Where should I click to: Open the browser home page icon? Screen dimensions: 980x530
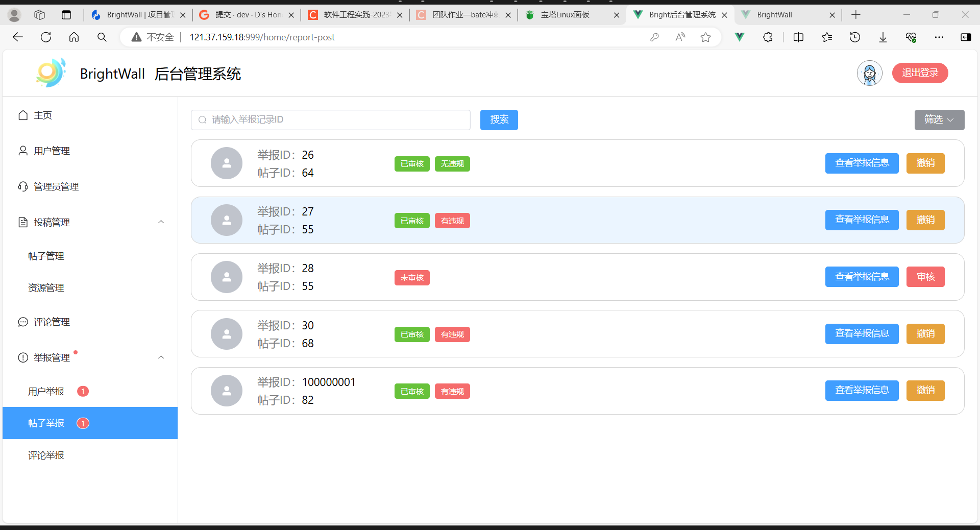coord(74,37)
